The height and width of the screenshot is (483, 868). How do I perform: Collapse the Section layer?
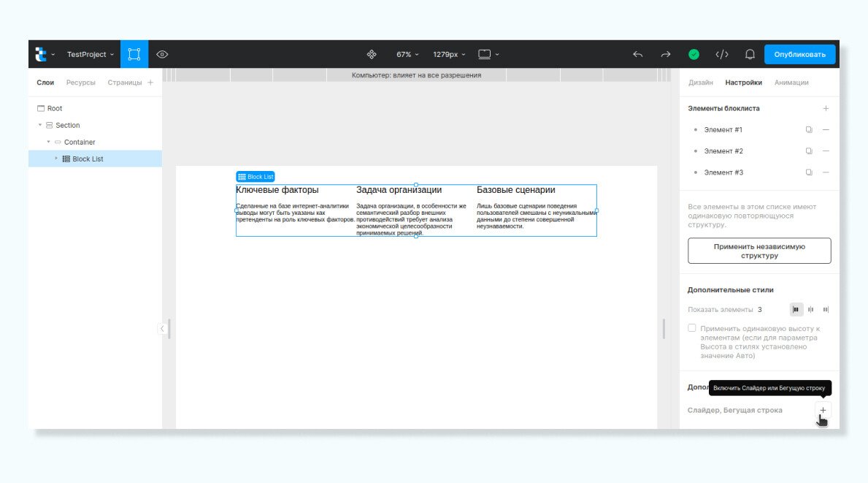pyautogui.click(x=40, y=125)
